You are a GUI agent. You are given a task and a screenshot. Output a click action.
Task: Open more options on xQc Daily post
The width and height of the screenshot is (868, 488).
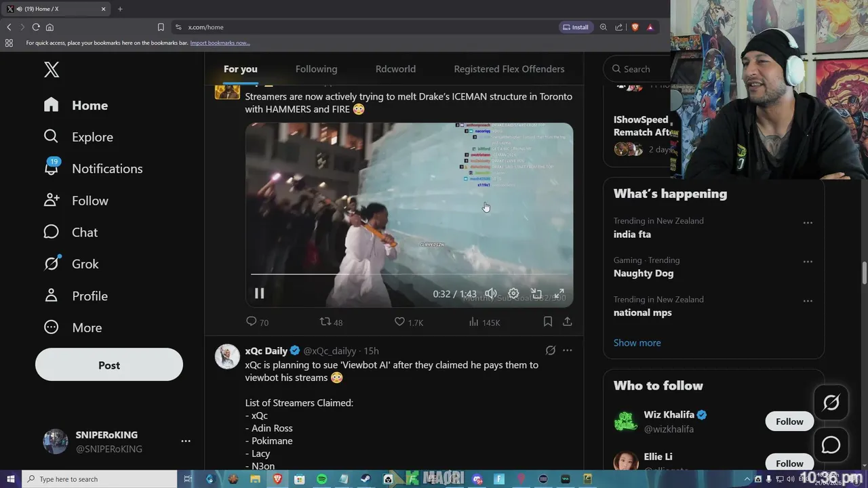coord(568,350)
